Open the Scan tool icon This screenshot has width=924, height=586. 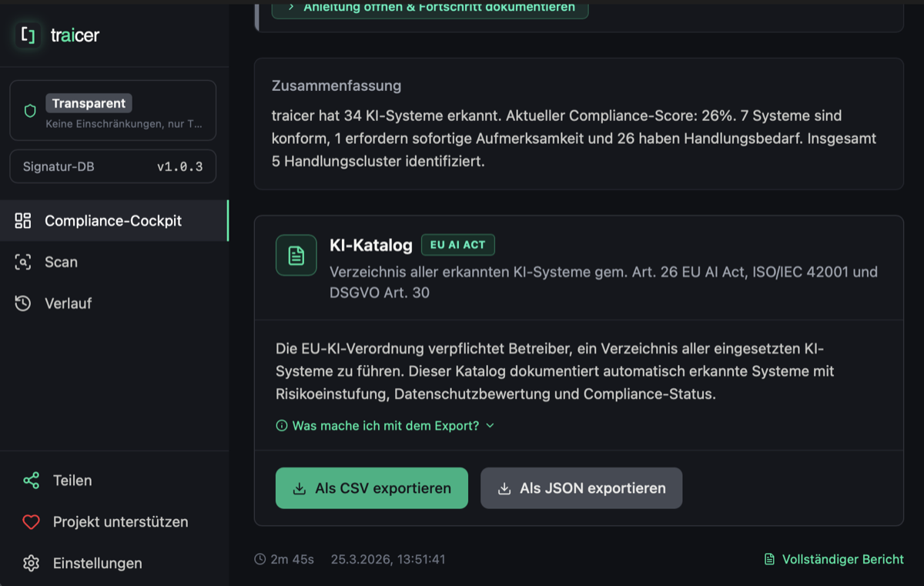coord(24,262)
